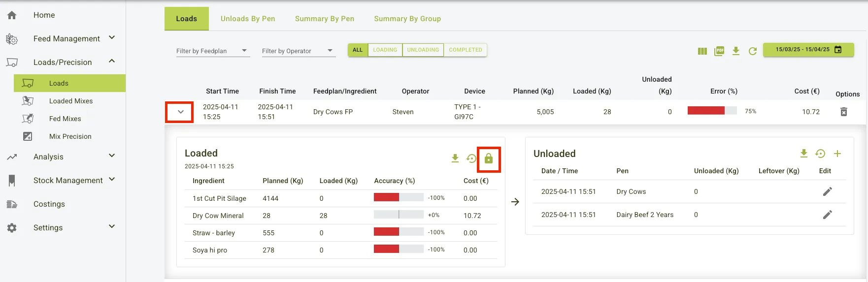Refresh the loads table
Viewport: 868px width, 282px height.
pos(752,51)
